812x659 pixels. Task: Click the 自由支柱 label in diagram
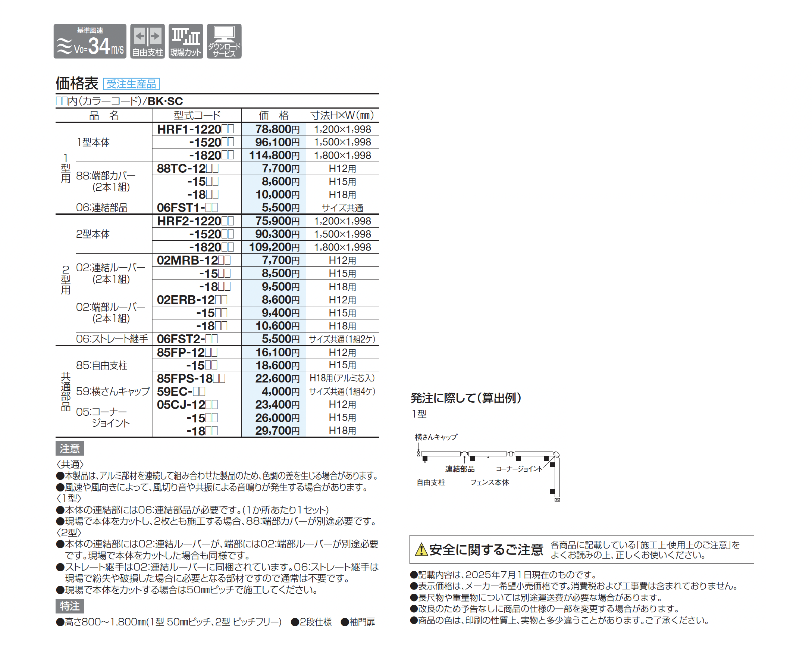pyautogui.click(x=431, y=482)
